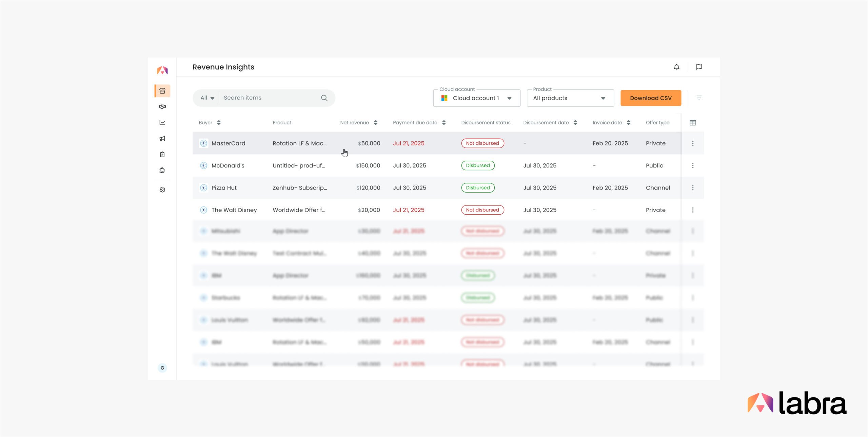Click the Worldwide Offer f... product
Viewport: 868px width, 437px height.
point(299,210)
